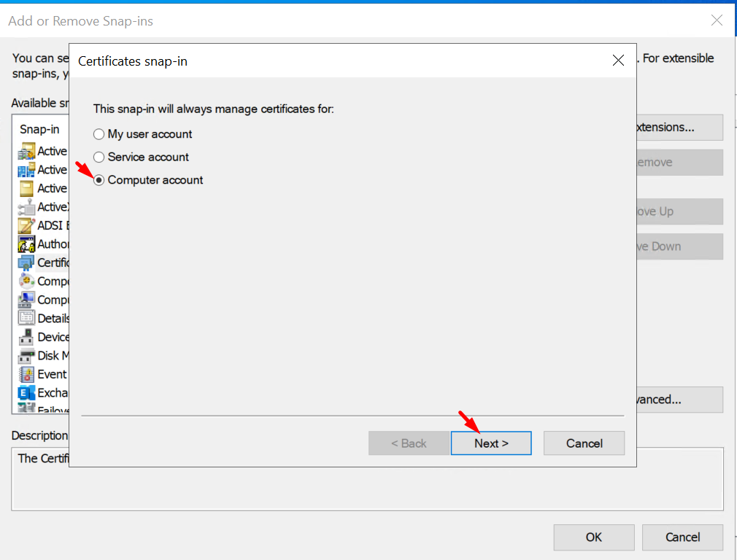Click the Computer Management snap-in icon
Screen dimensions: 737x560
pos(26,300)
